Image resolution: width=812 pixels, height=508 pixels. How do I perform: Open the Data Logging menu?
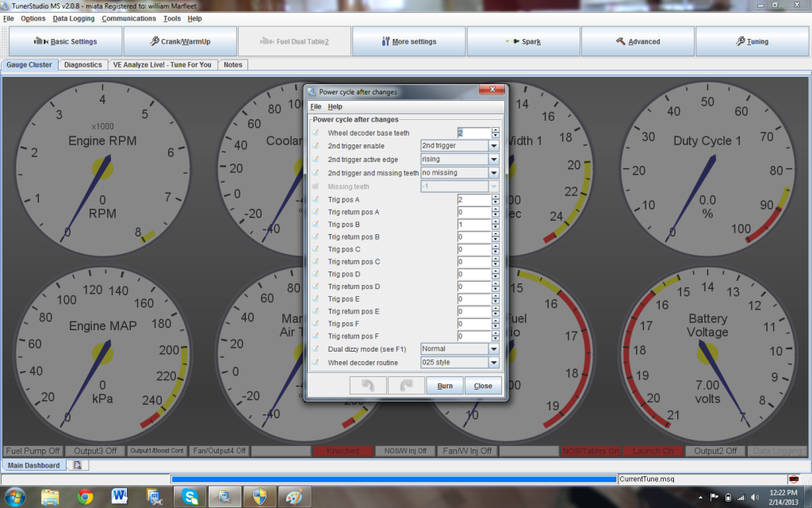(x=74, y=18)
